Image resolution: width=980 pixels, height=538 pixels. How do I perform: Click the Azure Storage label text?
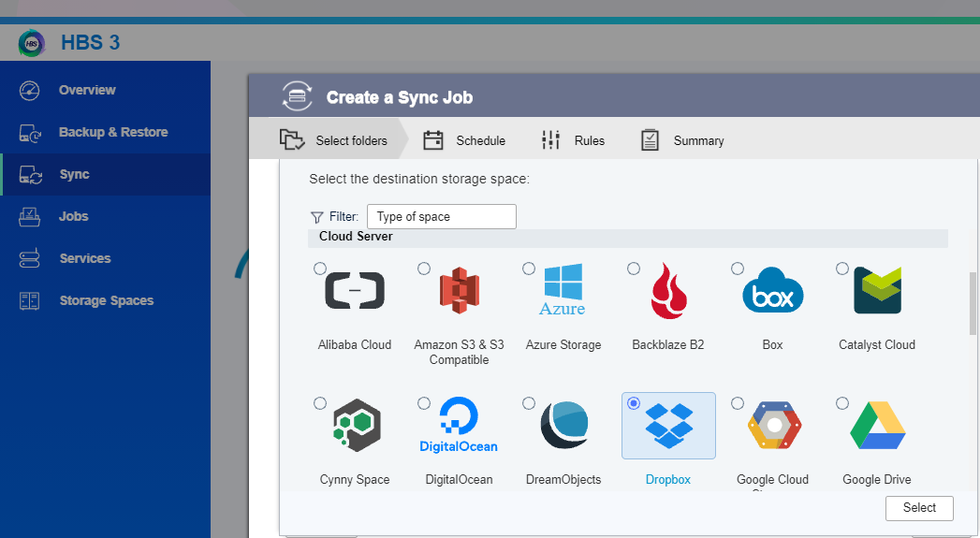[563, 345]
